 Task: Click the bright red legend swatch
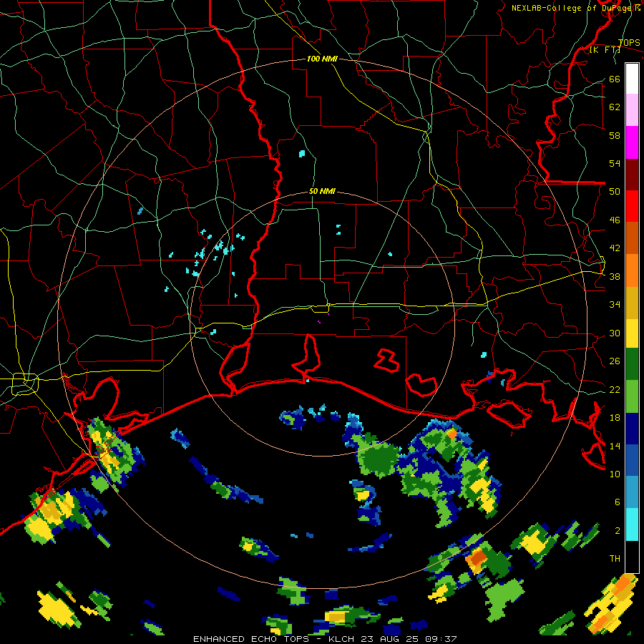tap(632, 206)
